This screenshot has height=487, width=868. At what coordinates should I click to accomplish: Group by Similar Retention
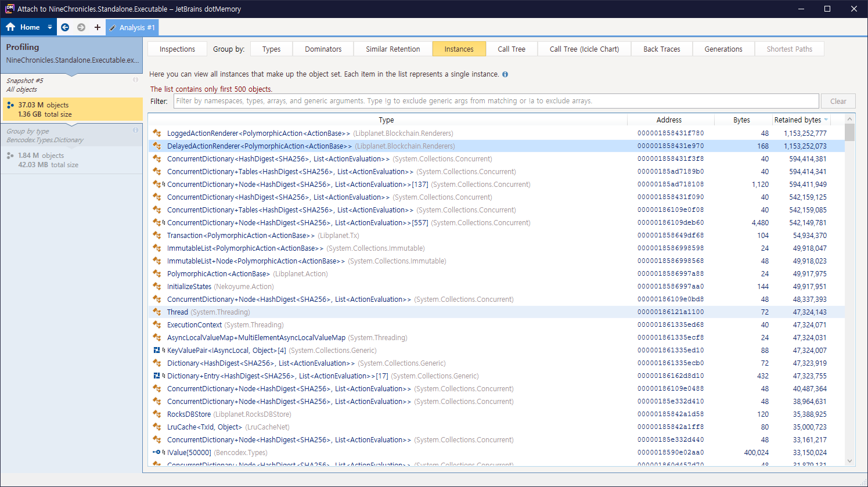pyautogui.click(x=393, y=49)
